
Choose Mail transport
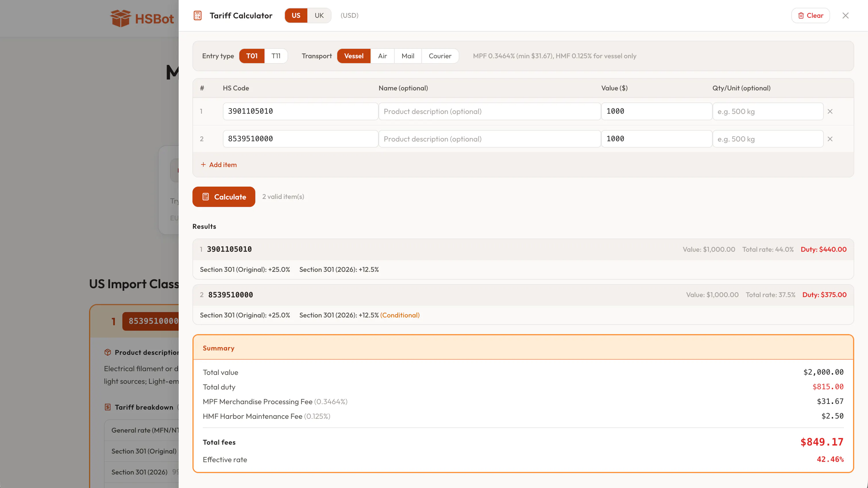(x=408, y=56)
